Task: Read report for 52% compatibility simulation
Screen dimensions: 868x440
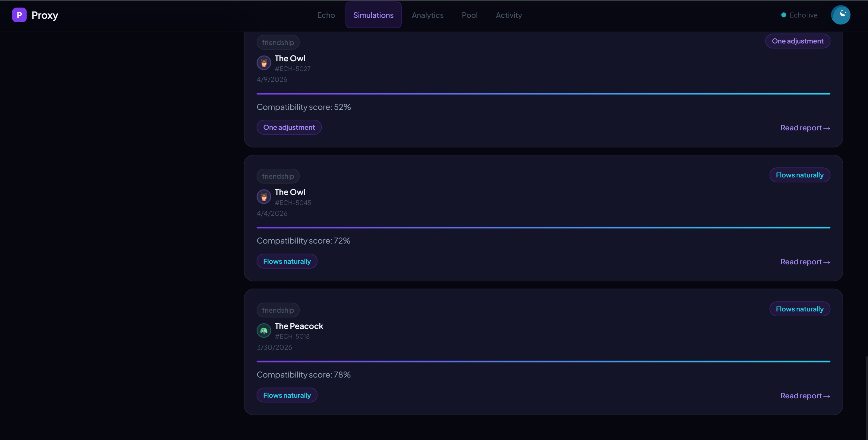Action: click(805, 128)
